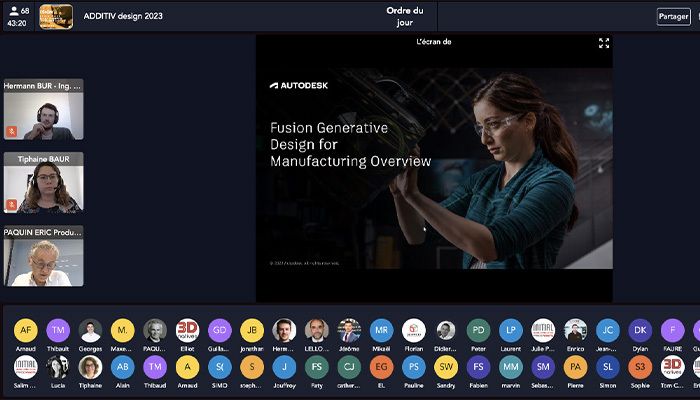Select Sandry's yellow SW avatar

[446, 367]
